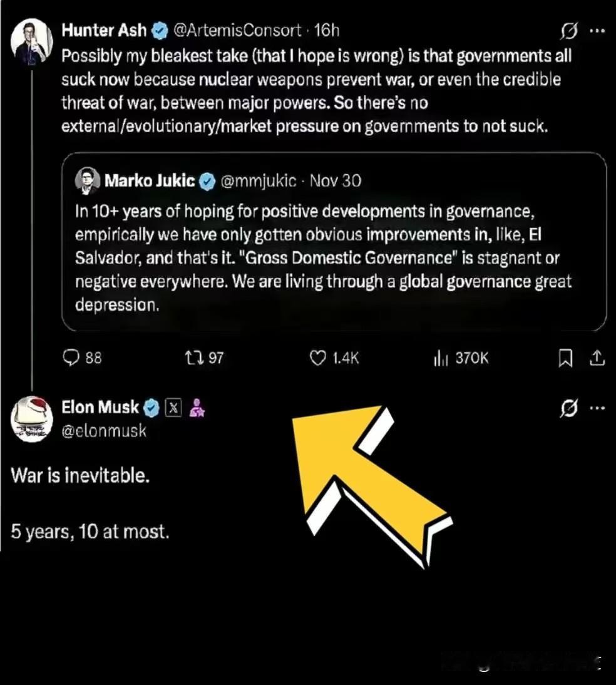
Task: Click the Hunter Ash display name
Action: click(x=104, y=30)
